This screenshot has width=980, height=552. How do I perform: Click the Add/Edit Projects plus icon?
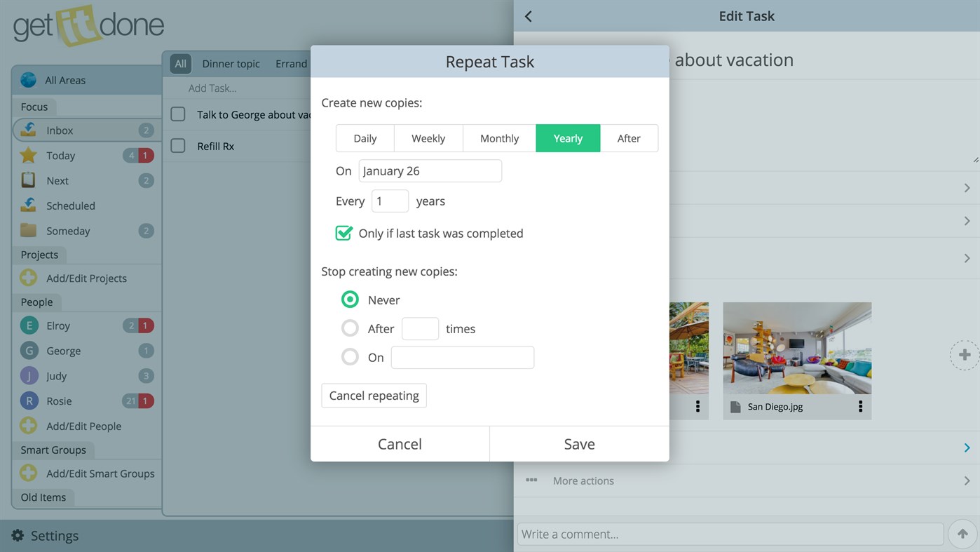(28, 278)
